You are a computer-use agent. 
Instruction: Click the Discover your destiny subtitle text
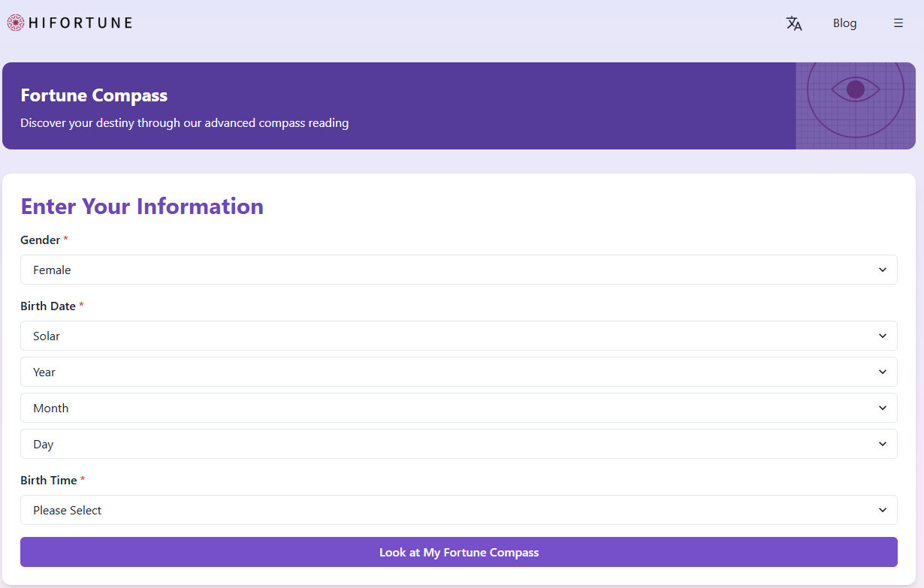[x=185, y=122]
